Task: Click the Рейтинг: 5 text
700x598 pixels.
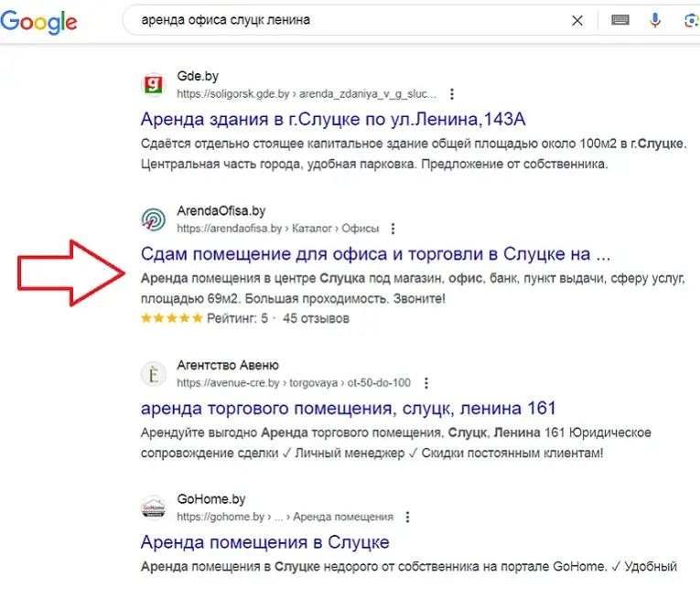Action: coord(238,318)
